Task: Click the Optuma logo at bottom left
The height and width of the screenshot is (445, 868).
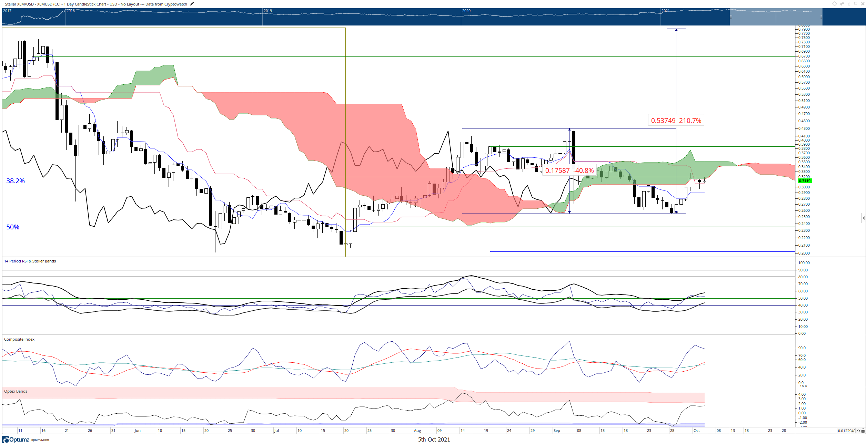Action: 16,439
